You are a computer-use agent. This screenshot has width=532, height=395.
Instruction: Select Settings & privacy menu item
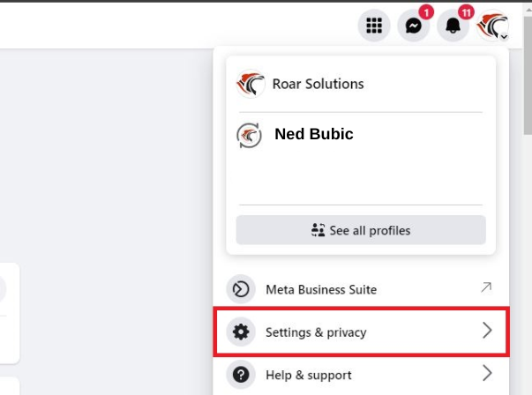click(362, 332)
